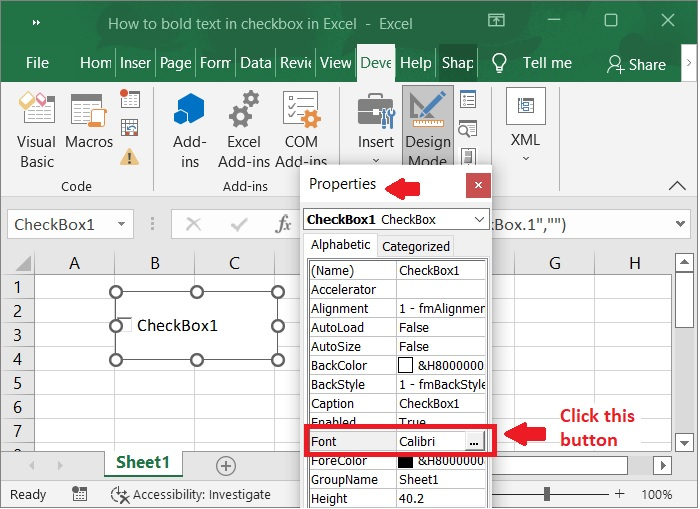Add a new sheet
700x509 pixels.
point(226,466)
